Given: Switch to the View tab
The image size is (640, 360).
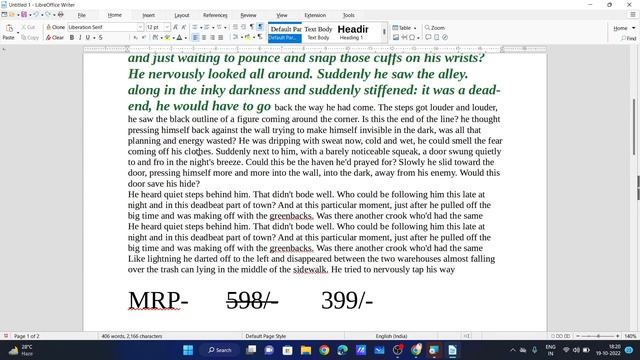Looking at the screenshot, I should click(282, 15).
